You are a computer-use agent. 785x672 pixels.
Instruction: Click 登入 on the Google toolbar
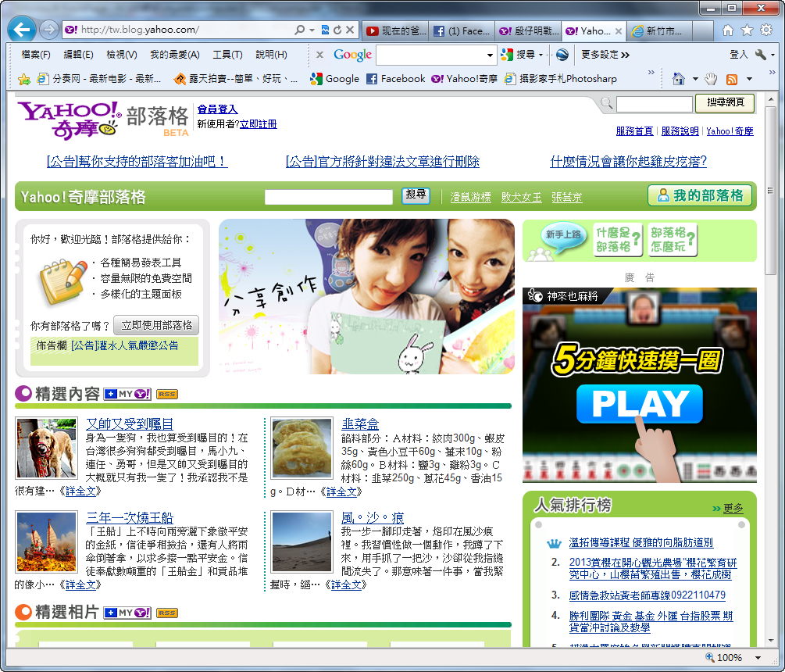click(x=738, y=55)
